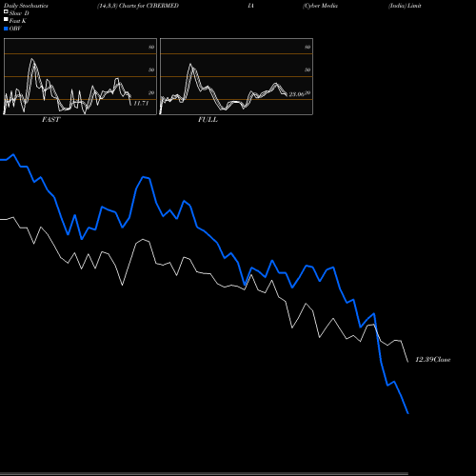This screenshot has height=476, width=476.
Task: Click the '12.39Close' price label
Action: [x=433, y=360]
